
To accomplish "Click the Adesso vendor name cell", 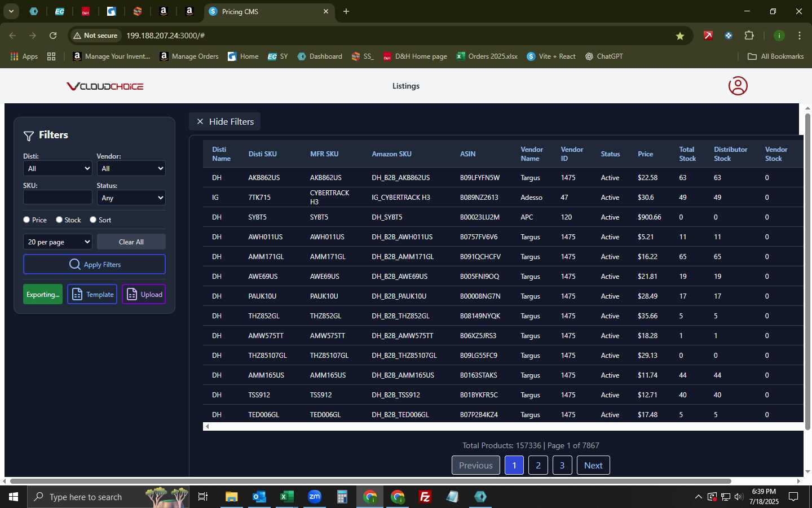I will (x=531, y=198).
